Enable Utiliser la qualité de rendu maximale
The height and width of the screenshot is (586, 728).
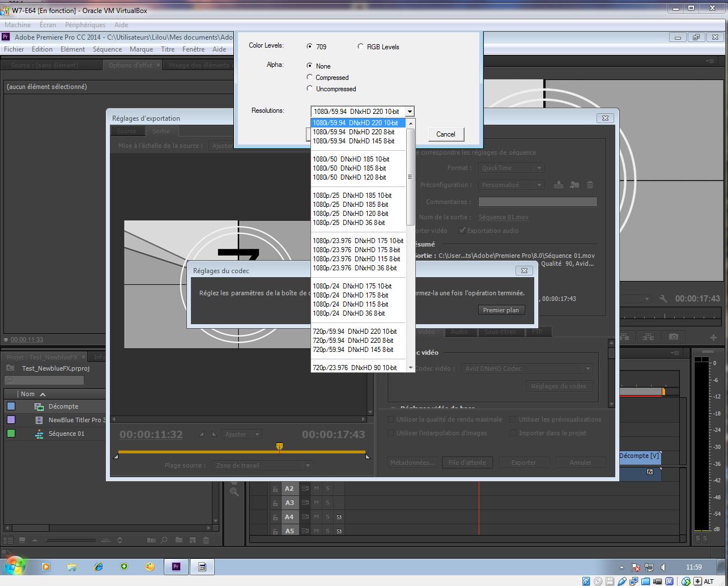point(391,419)
